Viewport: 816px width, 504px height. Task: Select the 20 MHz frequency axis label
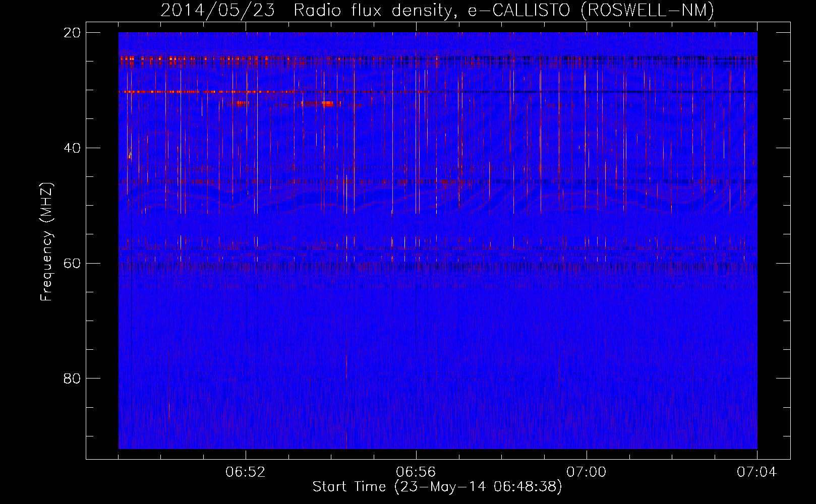[72, 33]
